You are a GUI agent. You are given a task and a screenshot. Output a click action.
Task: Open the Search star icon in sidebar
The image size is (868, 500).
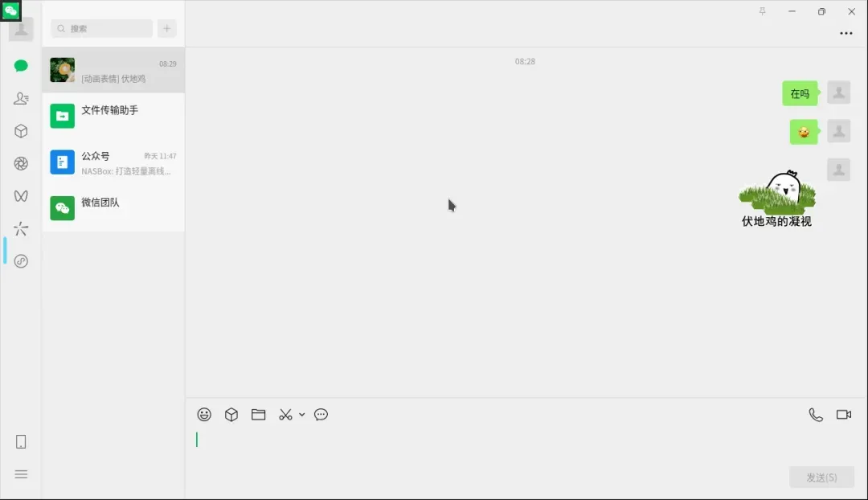(21, 228)
